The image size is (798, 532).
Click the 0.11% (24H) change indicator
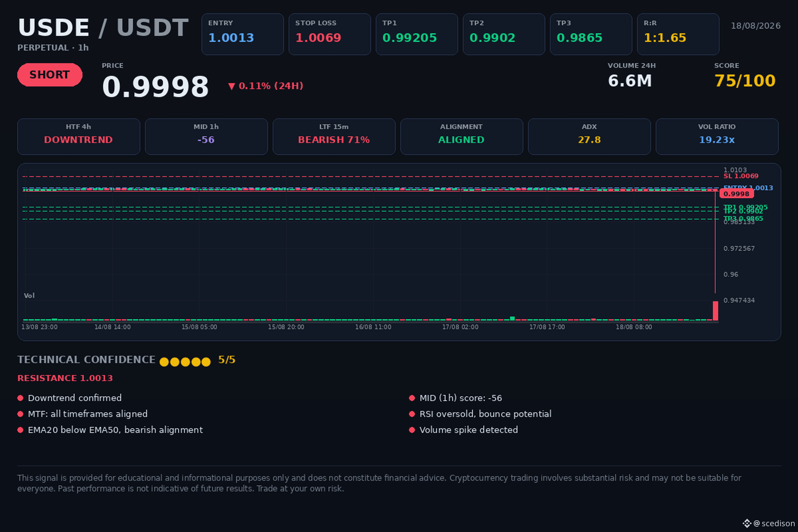[266, 86]
